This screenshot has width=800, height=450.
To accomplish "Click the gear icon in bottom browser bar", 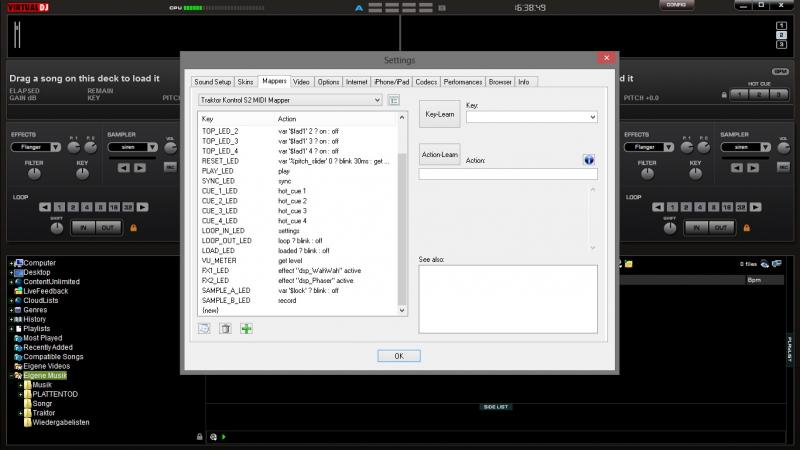I will coord(213,437).
